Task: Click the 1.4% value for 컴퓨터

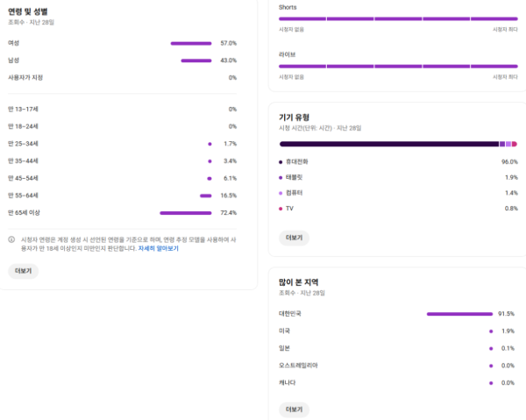Action: (511, 193)
